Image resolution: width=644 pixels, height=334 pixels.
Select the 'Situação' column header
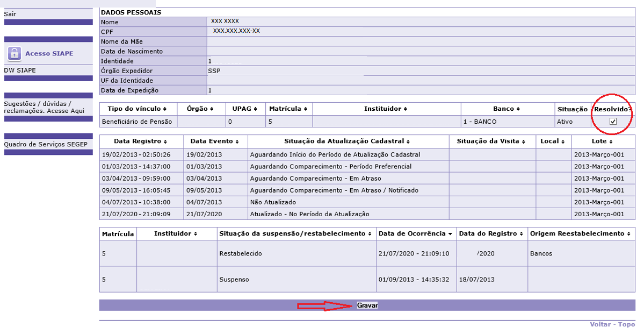click(x=573, y=109)
